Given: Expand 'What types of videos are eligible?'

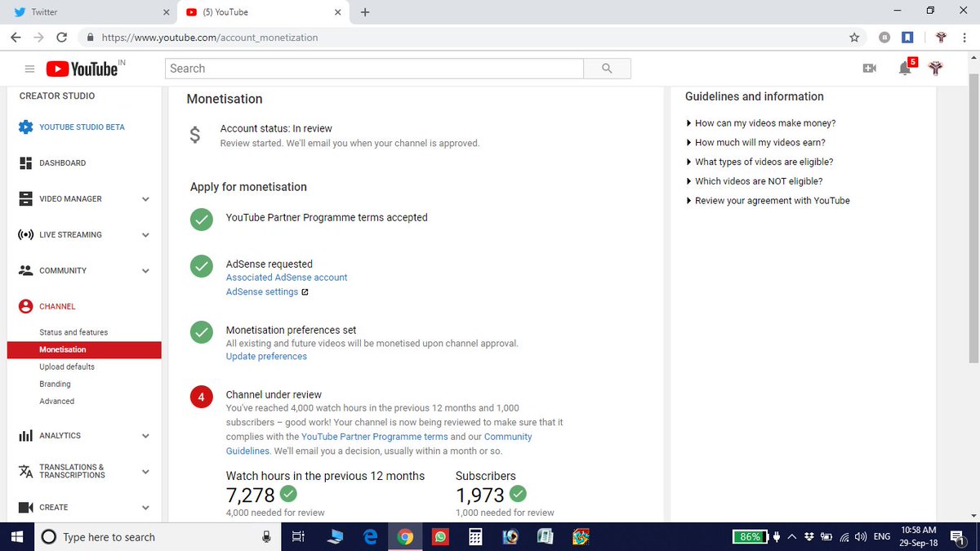Looking at the screenshot, I should pyautogui.click(x=759, y=162).
